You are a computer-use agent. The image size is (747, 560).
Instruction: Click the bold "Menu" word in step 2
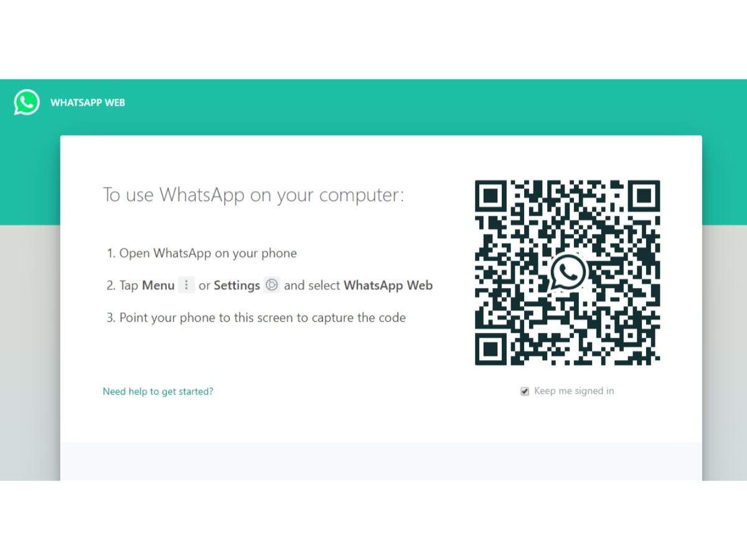click(x=158, y=286)
